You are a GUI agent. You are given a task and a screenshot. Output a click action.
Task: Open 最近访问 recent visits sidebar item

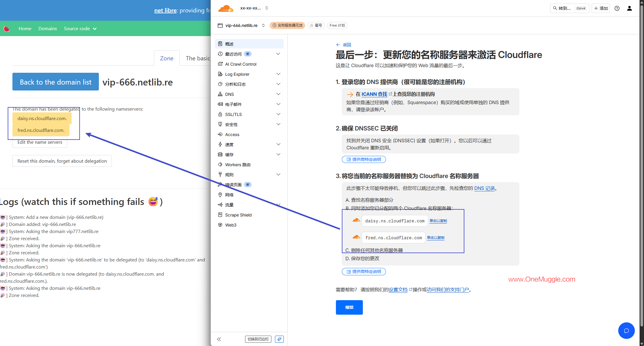pos(249,54)
